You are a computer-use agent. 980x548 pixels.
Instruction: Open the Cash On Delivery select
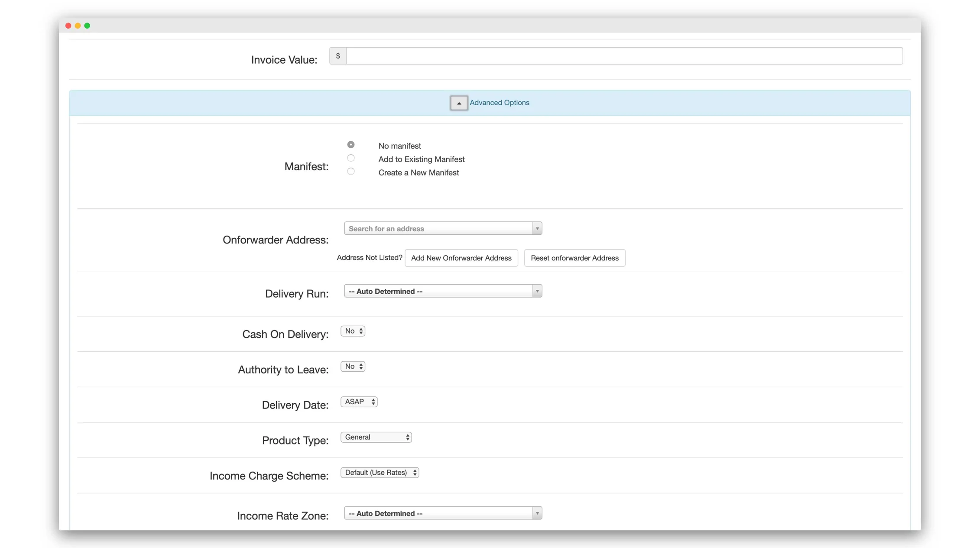pyautogui.click(x=353, y=331)
